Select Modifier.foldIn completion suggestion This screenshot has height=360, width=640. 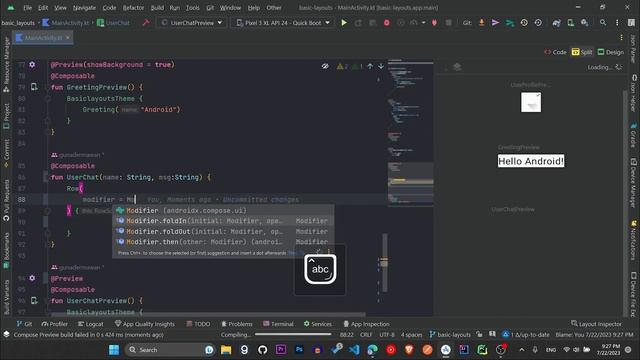223,221
